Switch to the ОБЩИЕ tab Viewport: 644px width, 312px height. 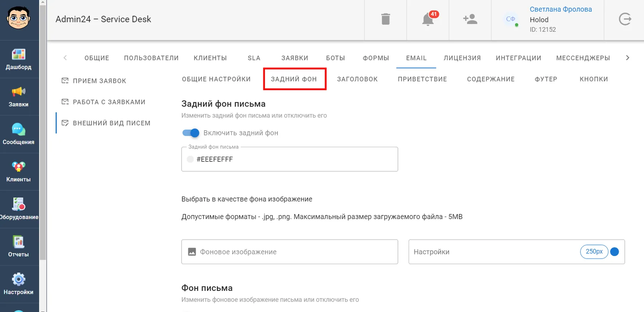pyautogui.click(x=97, y=58)
